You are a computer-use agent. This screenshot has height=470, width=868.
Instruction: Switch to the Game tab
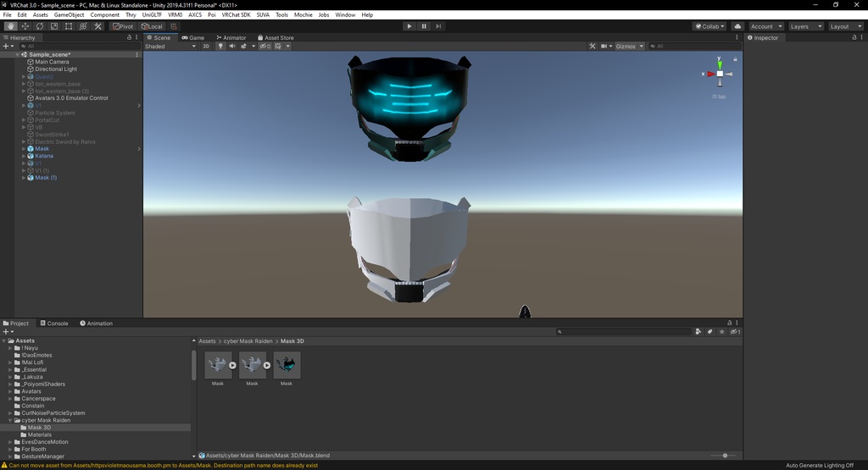(x=193, y=37)
